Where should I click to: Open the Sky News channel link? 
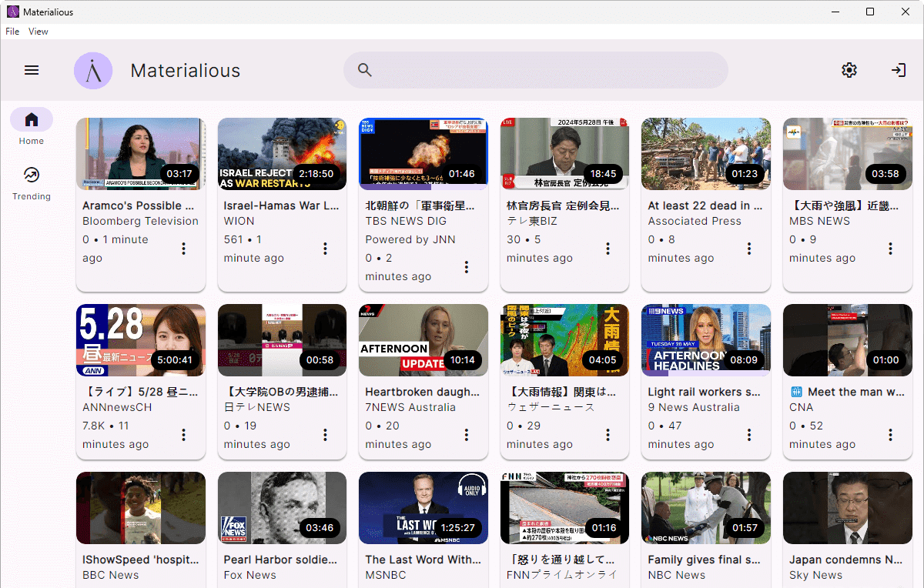tap(815, 575)
